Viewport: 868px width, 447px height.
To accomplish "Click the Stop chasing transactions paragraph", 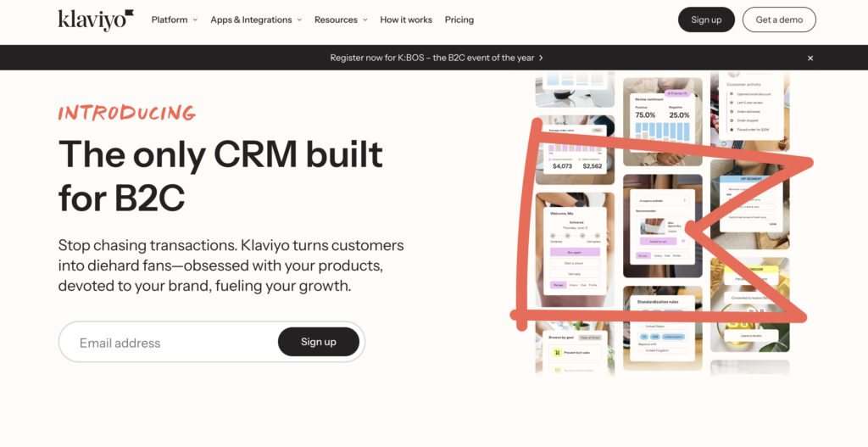I will (x=231, y=265).
